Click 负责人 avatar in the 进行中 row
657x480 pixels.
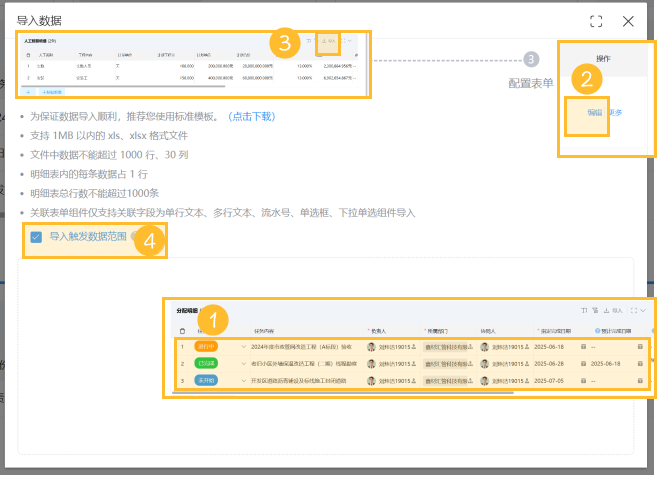tap(371, 347)
